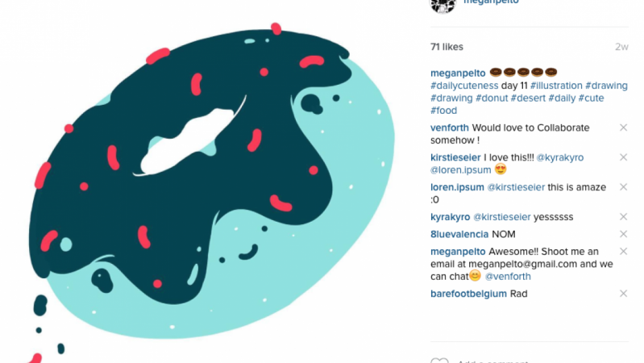View barefootbelgium's profile
Screen dimensions: 644x363
(468, 294)
